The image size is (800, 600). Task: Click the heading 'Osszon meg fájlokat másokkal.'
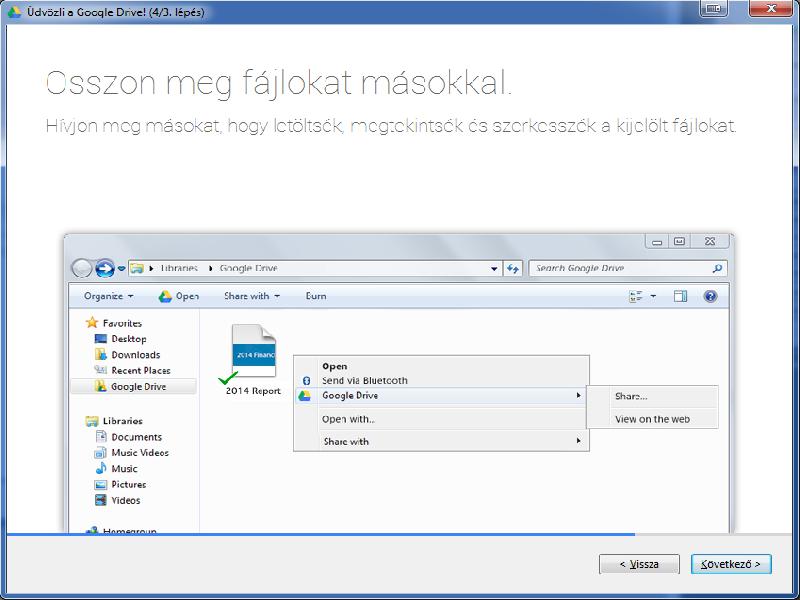[279, 83]
